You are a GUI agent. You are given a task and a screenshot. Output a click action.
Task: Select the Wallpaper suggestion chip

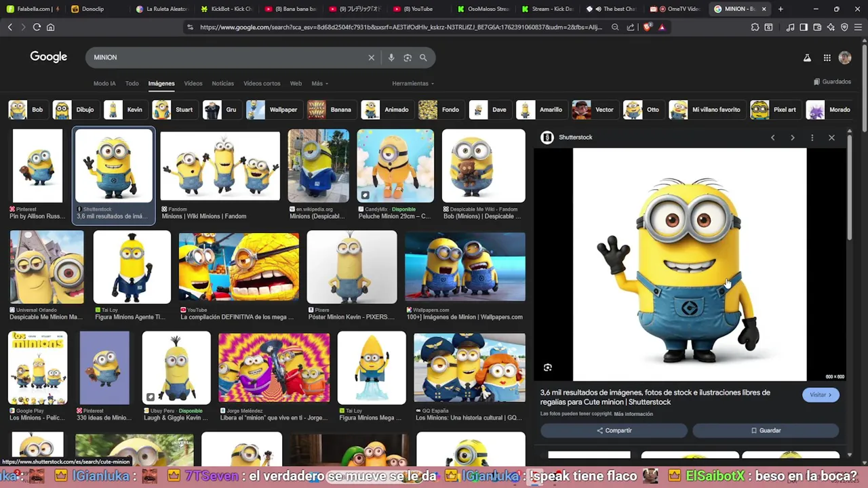pyautogui.click(x=273, y=110)
